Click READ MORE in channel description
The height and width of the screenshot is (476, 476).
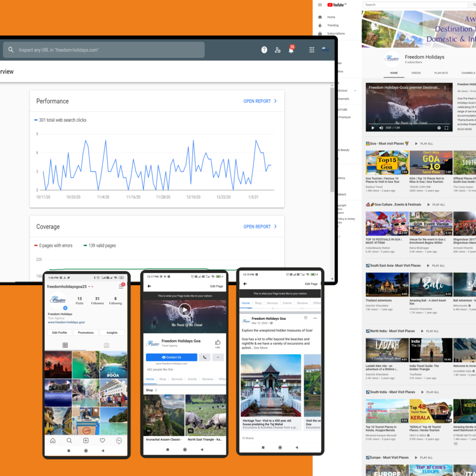click(464, 129)
